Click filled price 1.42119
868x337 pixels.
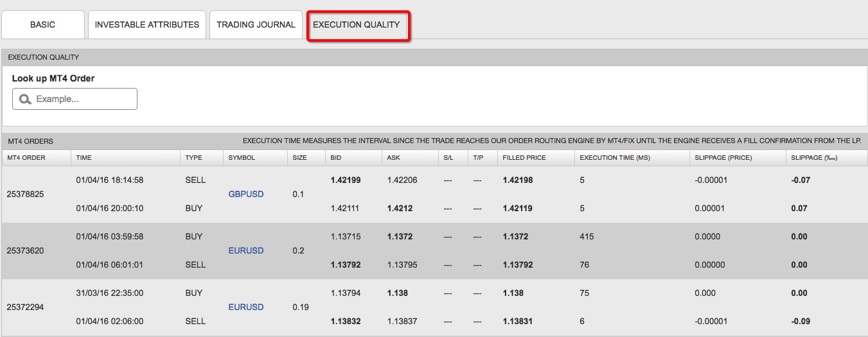(517, 208)
